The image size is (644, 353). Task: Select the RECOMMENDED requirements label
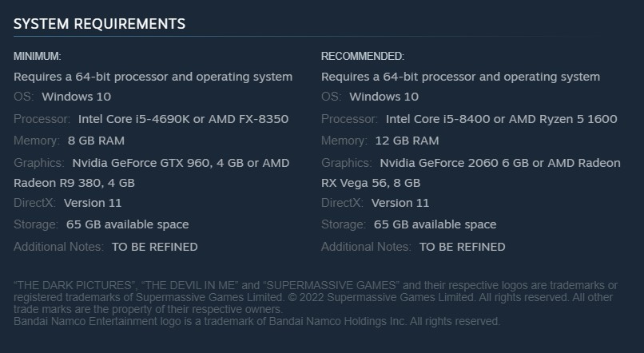pos(363,56)
